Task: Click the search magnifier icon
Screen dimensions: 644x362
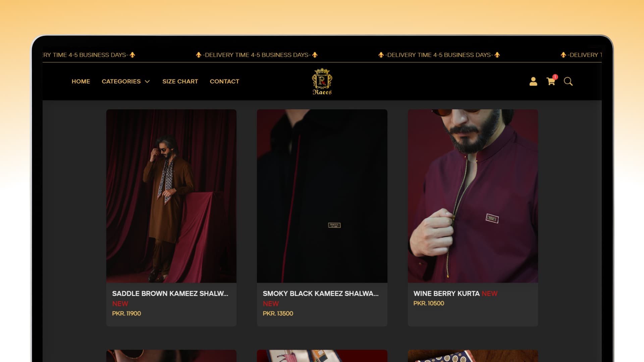Action: [x=568, y=81]
